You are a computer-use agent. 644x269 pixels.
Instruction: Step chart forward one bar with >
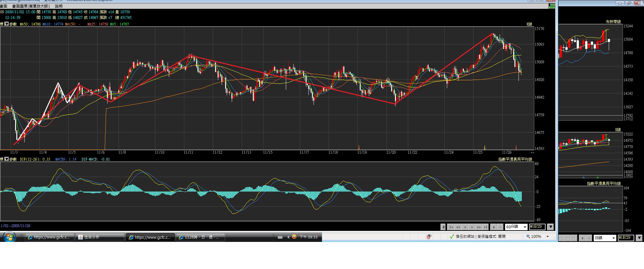click(472, 227)
